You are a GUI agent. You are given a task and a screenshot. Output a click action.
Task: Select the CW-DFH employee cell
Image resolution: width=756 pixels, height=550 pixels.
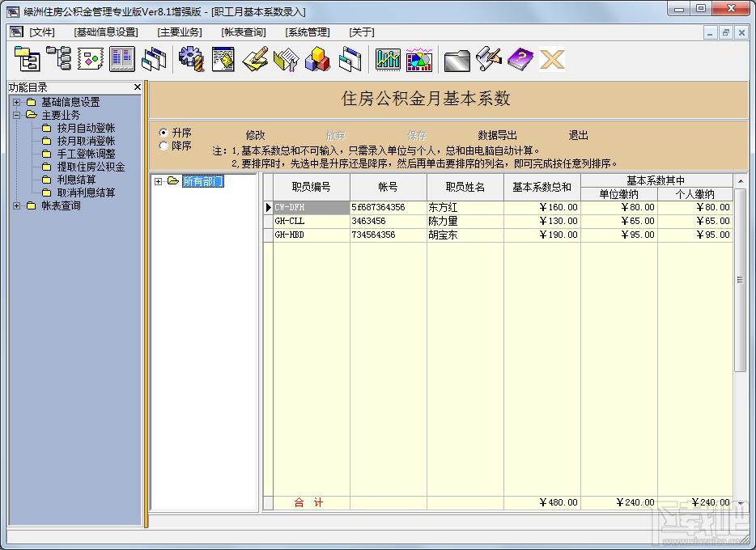pyautogui.click(x=312, y=208)
